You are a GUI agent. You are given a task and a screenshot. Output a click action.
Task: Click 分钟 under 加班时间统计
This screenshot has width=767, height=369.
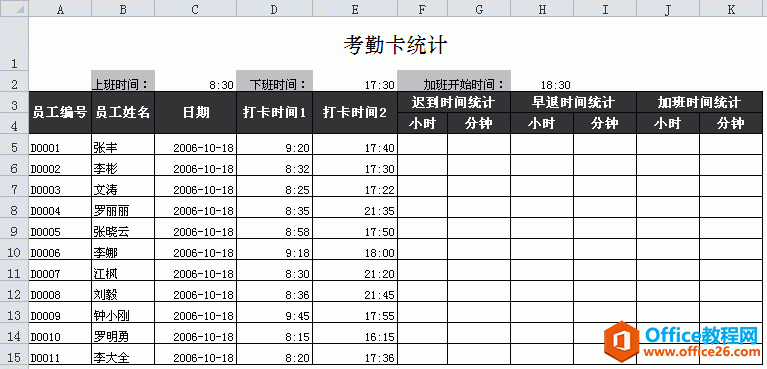[731, 123]
